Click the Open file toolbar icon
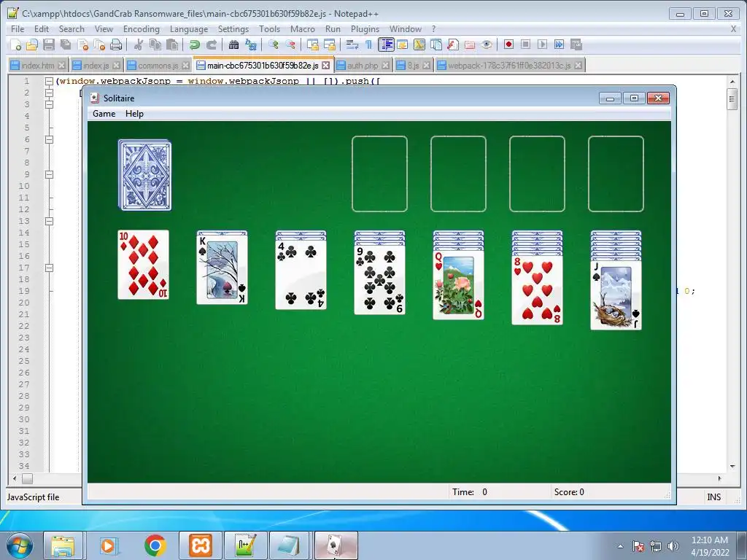The height and width of the screenshot is (560, 747). coord(32,44)
